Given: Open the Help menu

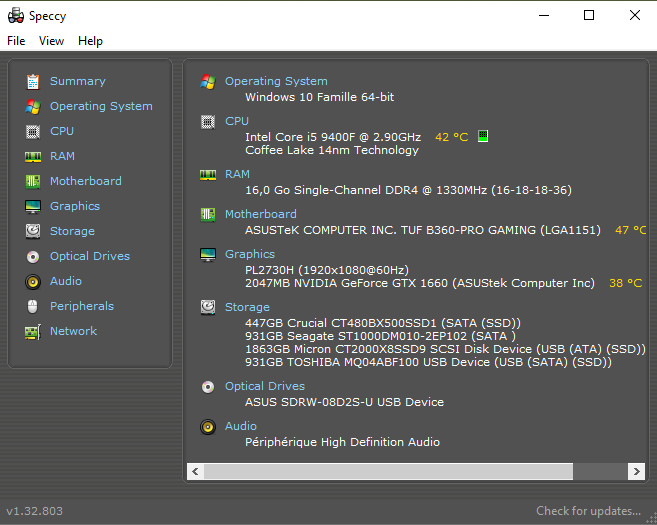Looking at the screenshot, I should [90, 41].
